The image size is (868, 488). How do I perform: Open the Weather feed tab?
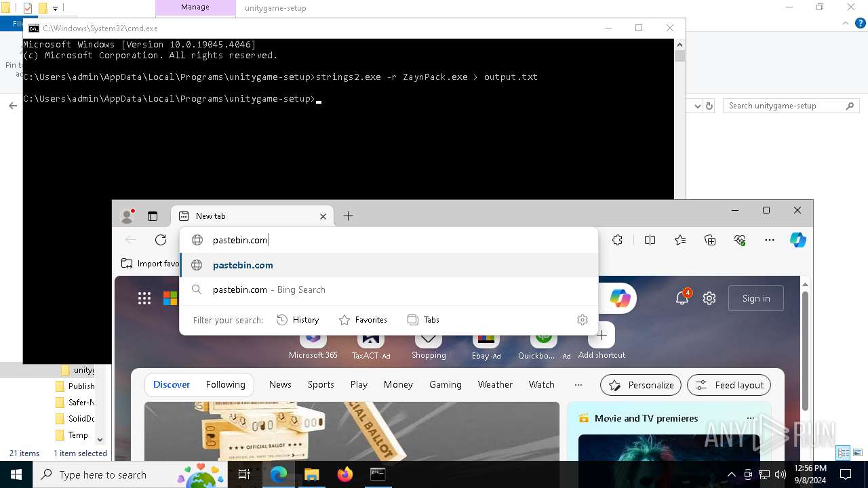point(495,384)
